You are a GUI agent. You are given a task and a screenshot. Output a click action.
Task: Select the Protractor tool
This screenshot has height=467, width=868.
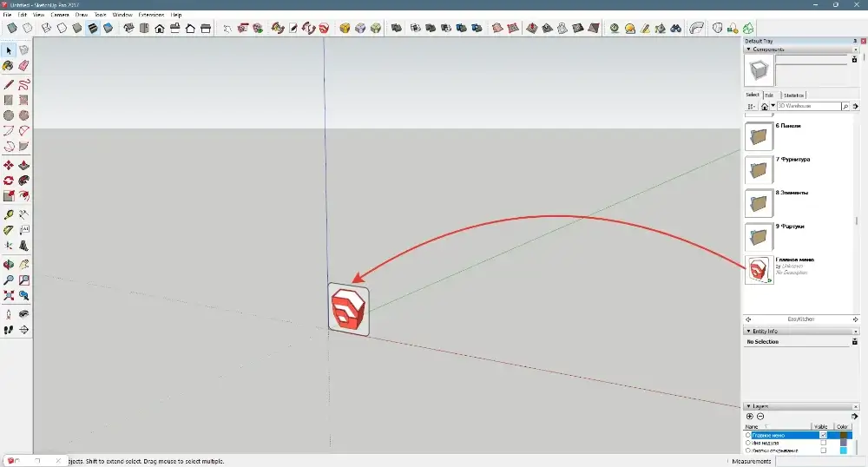click(9, 230)
